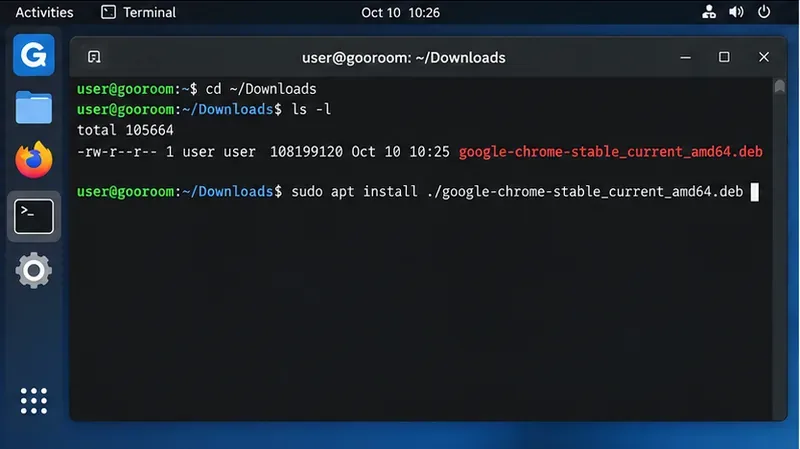
Task: Click the terminal title 'user@gooroom: ~/Downloads'
Action: point(404,58)
